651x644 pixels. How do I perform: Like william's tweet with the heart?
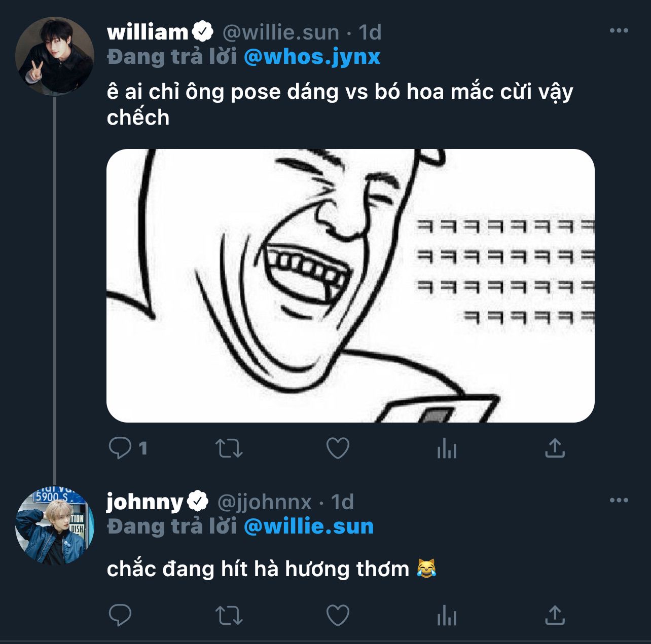(338, 448)
